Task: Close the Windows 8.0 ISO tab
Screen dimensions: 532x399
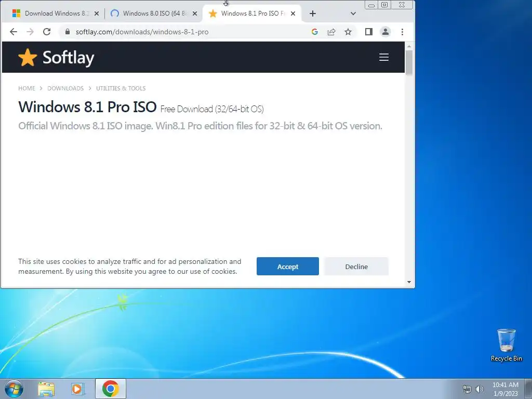Action: click(195, 14)
